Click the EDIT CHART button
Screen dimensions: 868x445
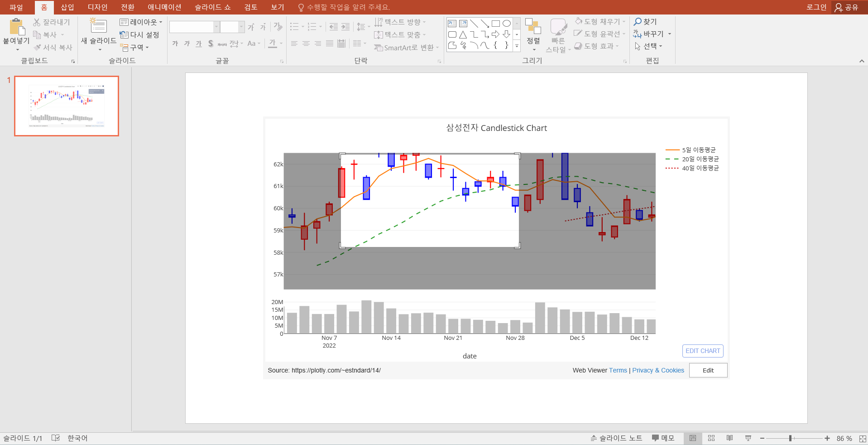703,351
